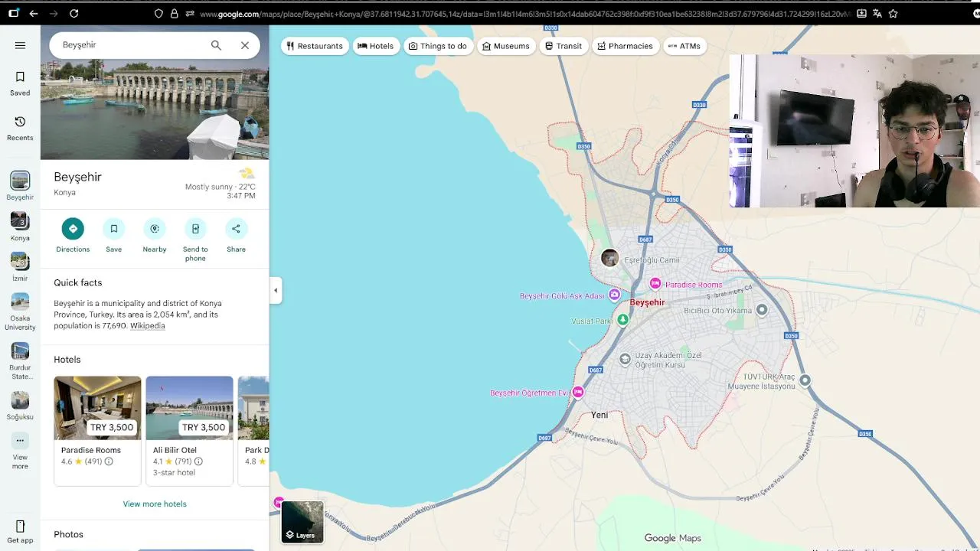Open Paradise Rooms hotel card
Image resolution: width=980 pixels, height=551 pixels.
point(97,430)
